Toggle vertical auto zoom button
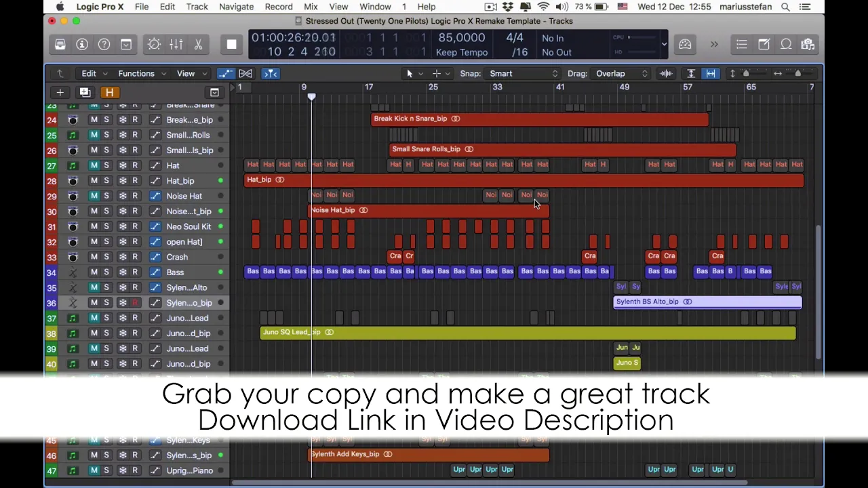 pyautogui.click(x=691, y=73)
